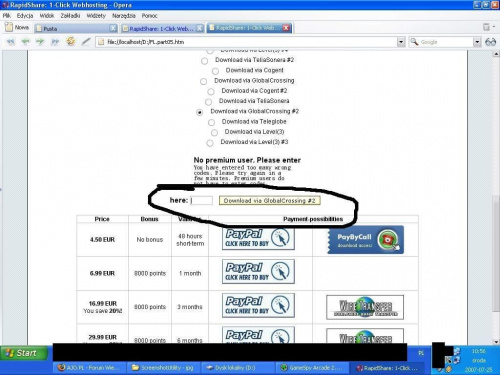The height and width of the screenshot is (375, 500).
Task: Click the Fast forward toolbar icon
Action: coord(55,42)
